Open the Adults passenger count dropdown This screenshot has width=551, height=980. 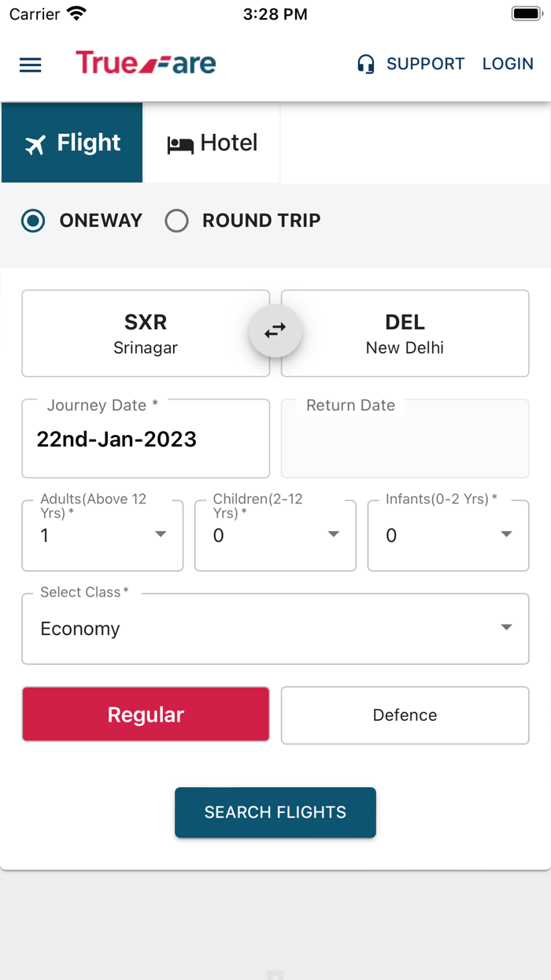click(x=161, y=534)
